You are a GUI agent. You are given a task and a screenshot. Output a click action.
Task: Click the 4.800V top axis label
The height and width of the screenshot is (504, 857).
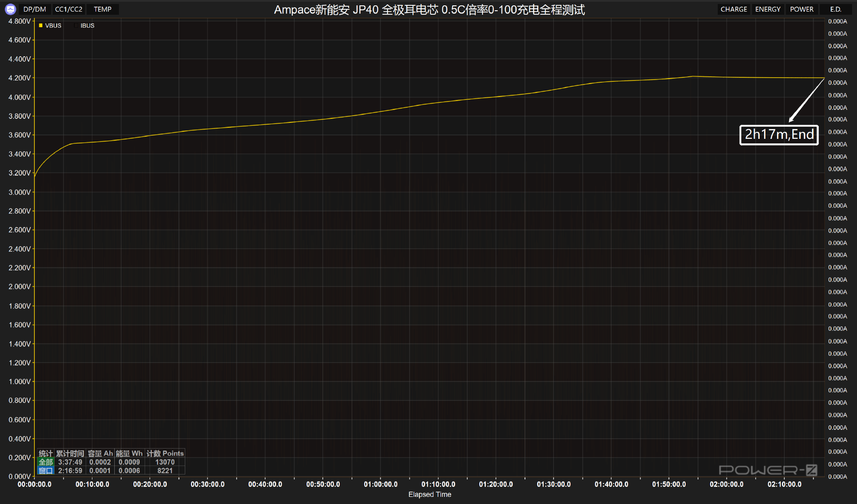coord(20,21)
